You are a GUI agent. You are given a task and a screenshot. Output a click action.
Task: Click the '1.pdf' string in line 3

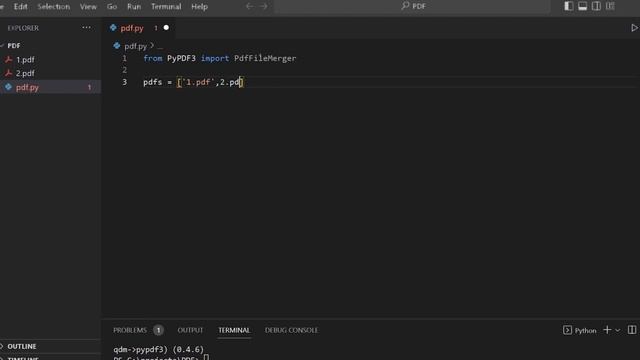tap(198, 82)
